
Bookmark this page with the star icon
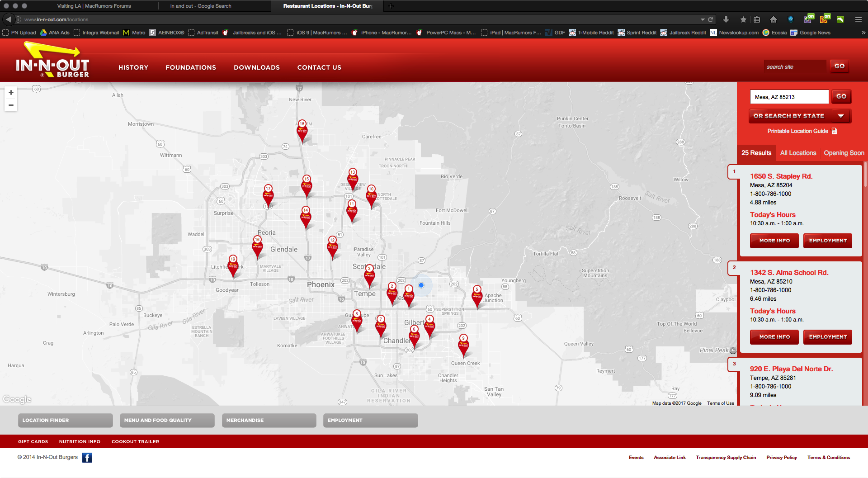pos(743,19)
